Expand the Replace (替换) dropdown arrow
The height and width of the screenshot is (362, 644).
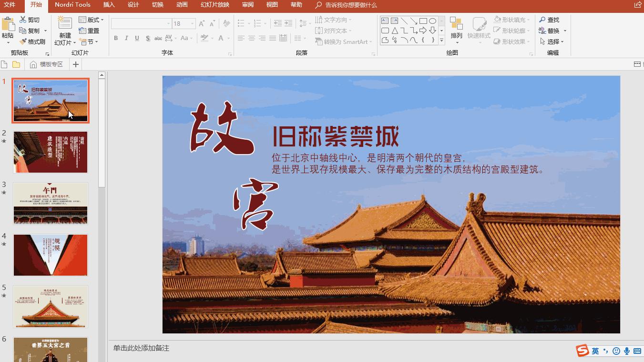point(565,31)
